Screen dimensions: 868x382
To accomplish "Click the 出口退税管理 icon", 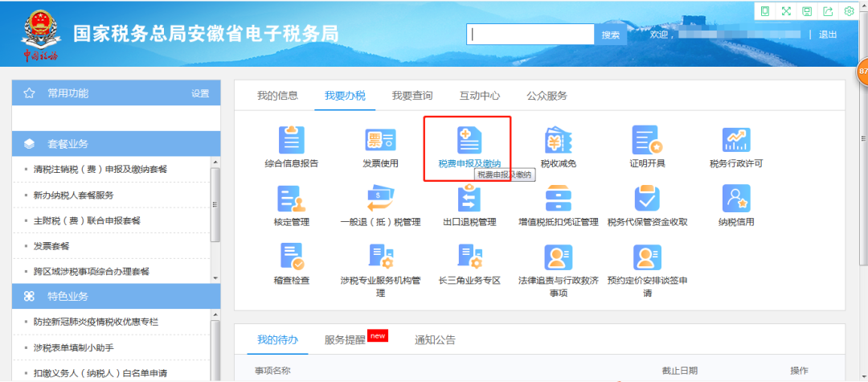I will click(x=469, y=199).
